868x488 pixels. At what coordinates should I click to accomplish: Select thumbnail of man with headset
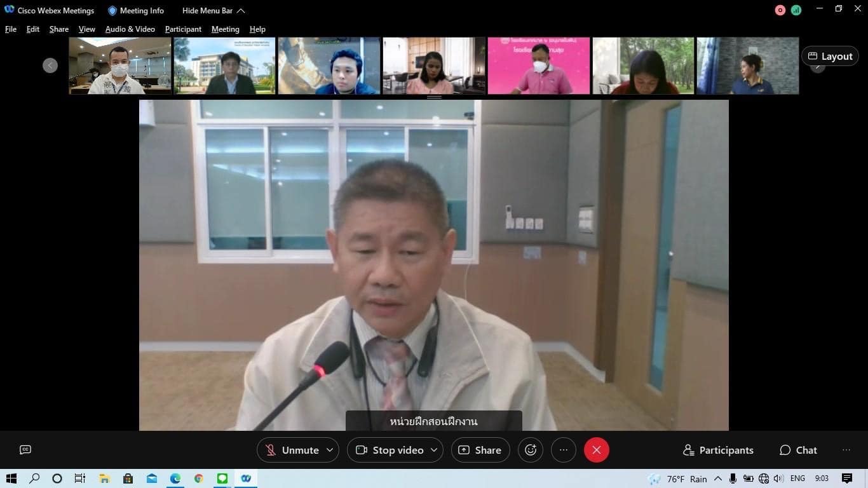[329, 65]
